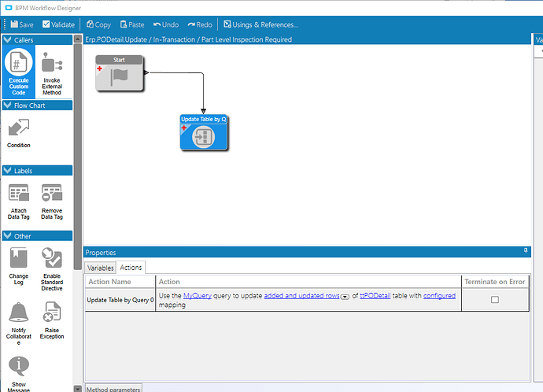Screen dimensions: 543x392
Task: Open the configured mapping link
Action: [x=439, y=296]
